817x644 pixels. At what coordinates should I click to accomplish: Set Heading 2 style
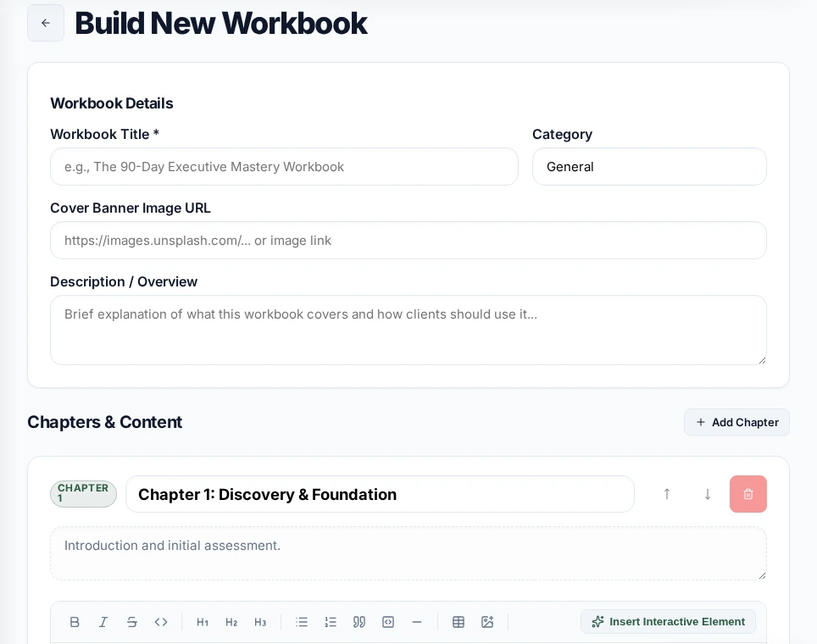coord(231,622)
